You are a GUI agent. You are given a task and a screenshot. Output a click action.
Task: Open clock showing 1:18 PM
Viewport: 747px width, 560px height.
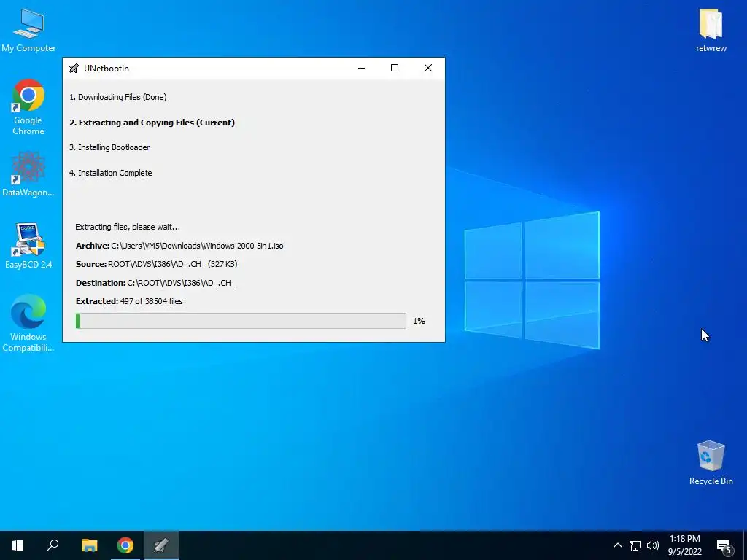tap(684, 545)
